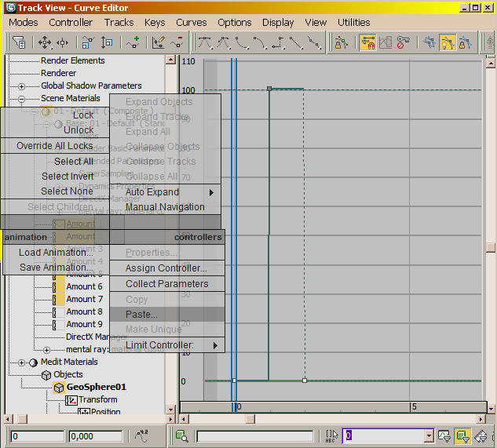Viewport: 497px width, 448px height.
Task: Click Edit Track Set icon
Action: coord(331,436)
